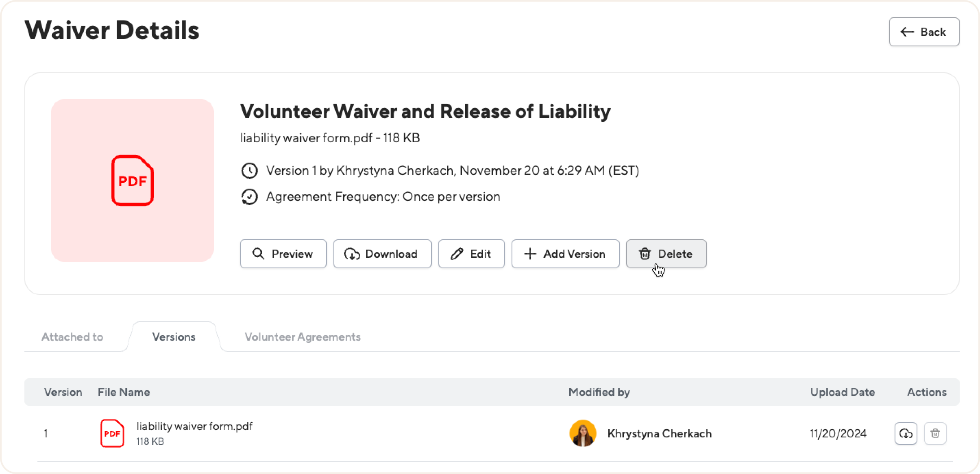
Task: Click the cloud icon in the Download button
Action: pyautogui.click(x=352, y=254)
